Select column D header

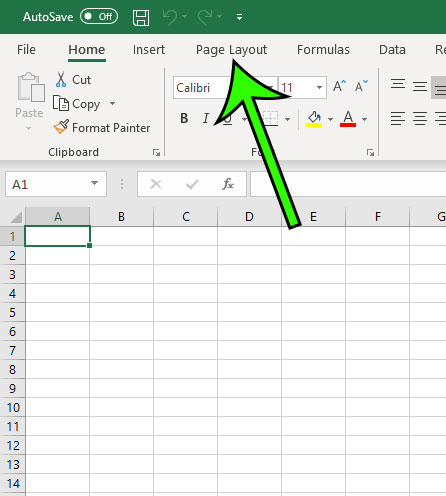coord(249,217)
